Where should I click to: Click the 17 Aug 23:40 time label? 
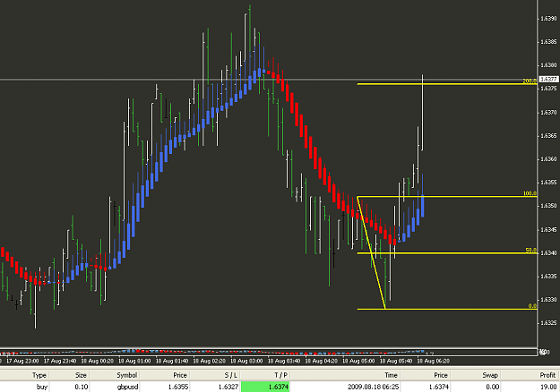60,361
